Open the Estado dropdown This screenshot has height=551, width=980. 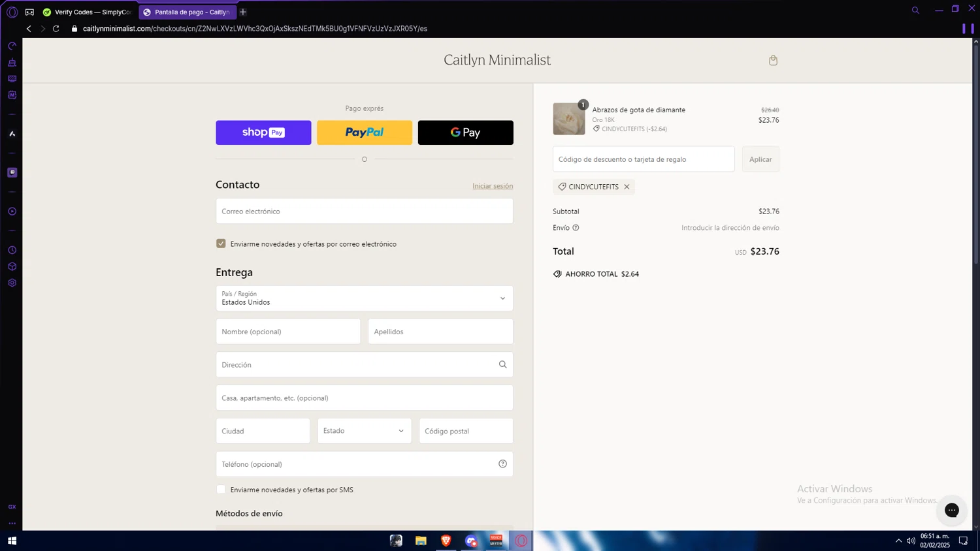click(x=365, y=431)
